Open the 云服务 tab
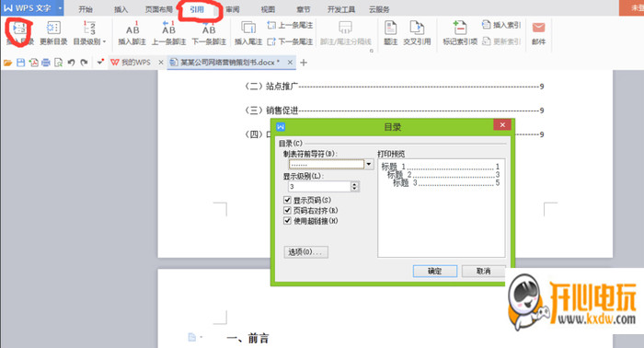 [379, 9]
